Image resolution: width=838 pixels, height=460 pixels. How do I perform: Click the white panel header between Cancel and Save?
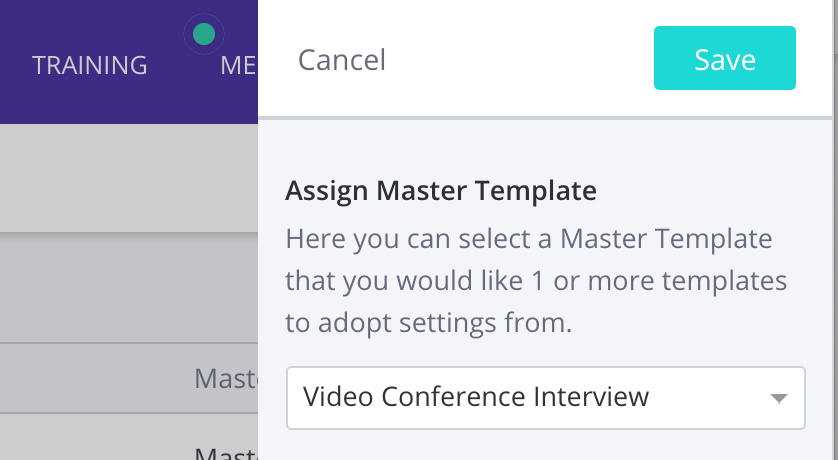[x=520, y=60]
